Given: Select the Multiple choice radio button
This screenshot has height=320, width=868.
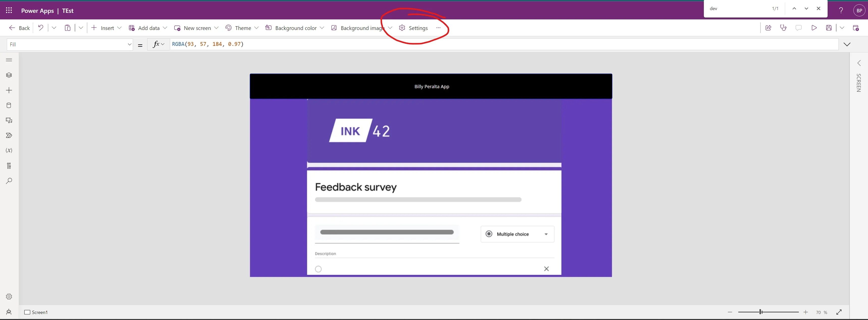Looking at the screenshot, I should [x=489, y=234].
